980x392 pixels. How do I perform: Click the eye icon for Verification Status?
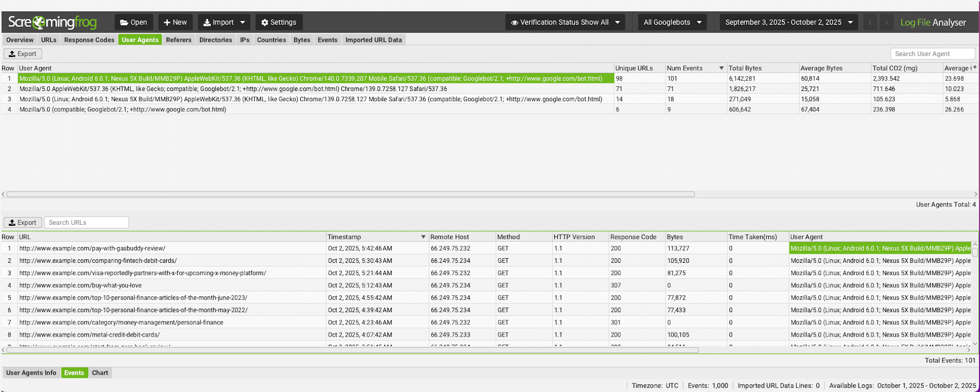[x=514, y=22]
